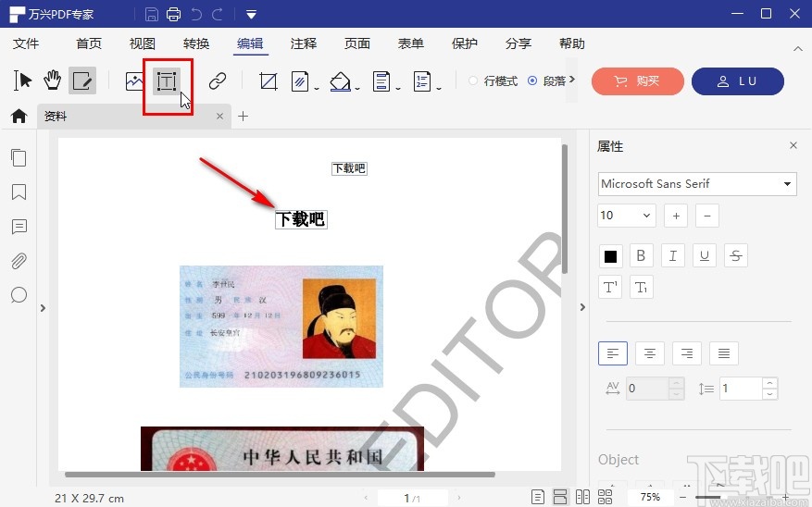Image resolution: width=812 pixels, height=507 pixels.
Task: Toggle superscript text formatting
Action: (610, 287)
